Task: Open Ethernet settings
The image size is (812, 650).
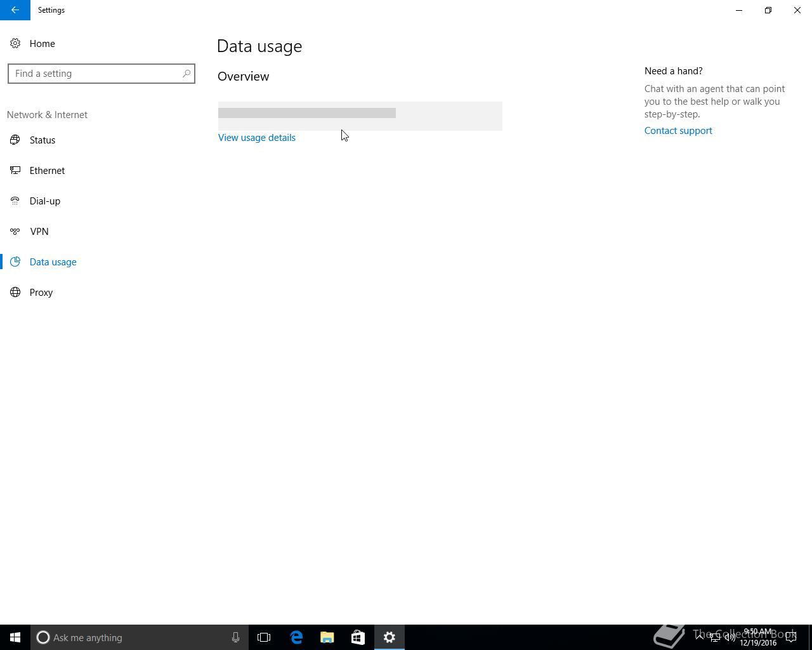Action: (47, 171)
